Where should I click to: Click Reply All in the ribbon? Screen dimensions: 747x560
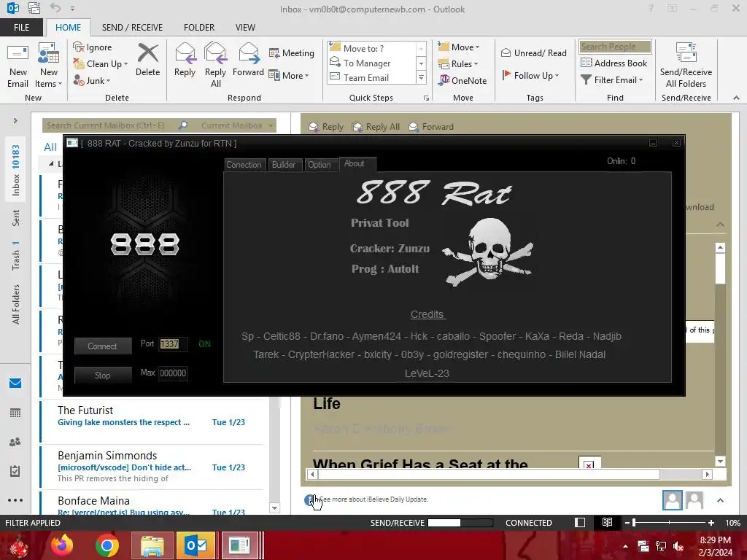click(215, 66)
